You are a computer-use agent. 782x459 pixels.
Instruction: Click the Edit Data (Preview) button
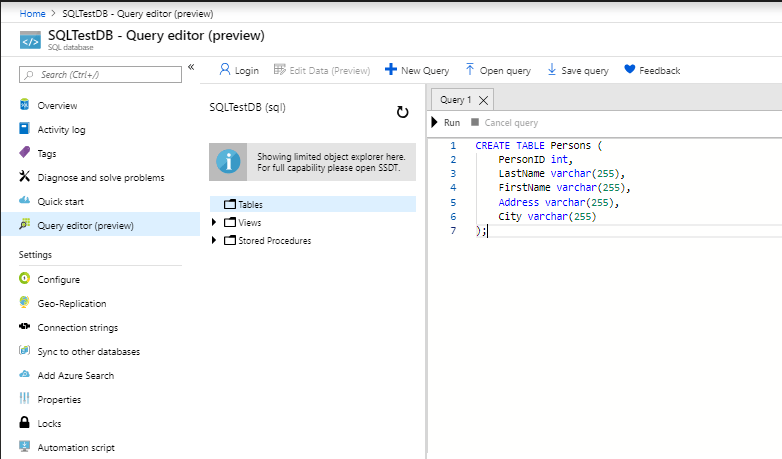coord(322,70)
